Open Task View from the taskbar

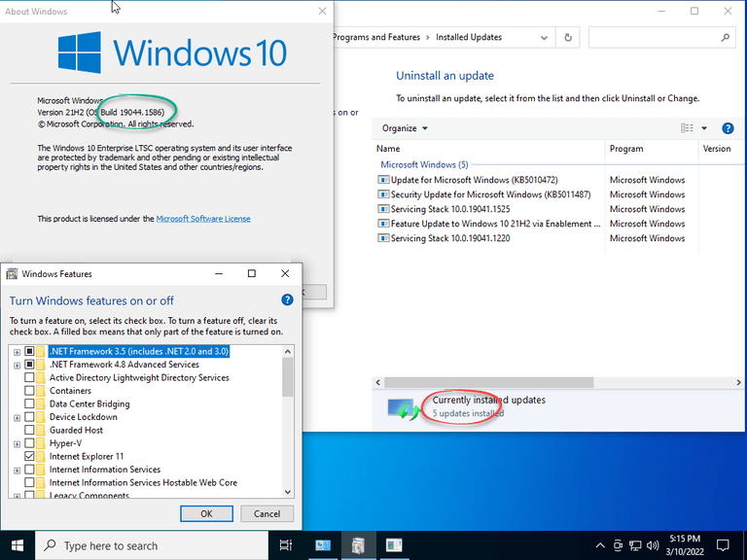coord(286,545)
